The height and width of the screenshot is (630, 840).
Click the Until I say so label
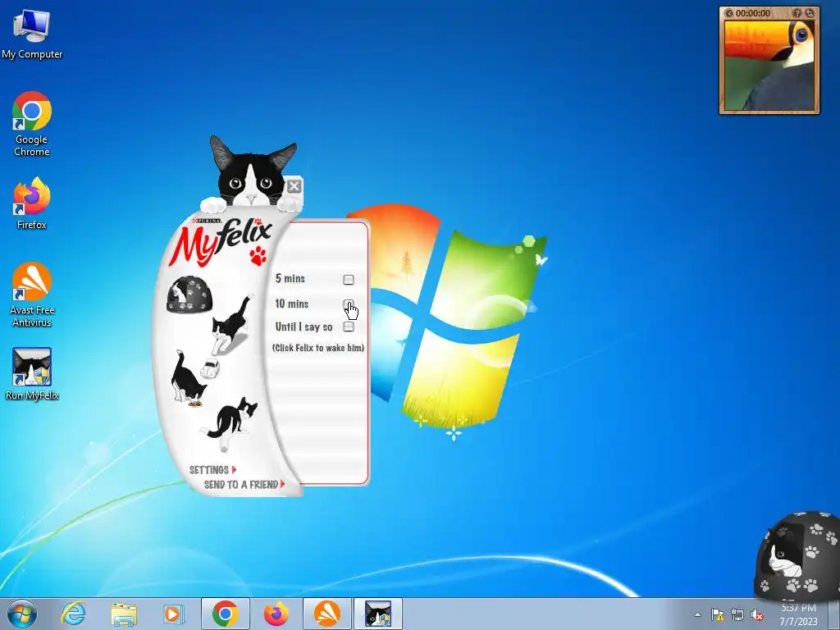coord(304,326)
